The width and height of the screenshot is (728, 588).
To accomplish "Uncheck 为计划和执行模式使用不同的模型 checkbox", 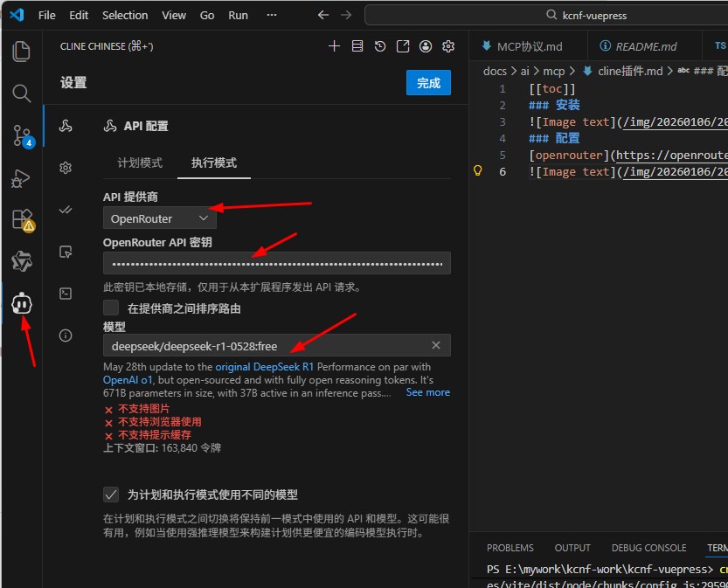I will click(110, 495).
